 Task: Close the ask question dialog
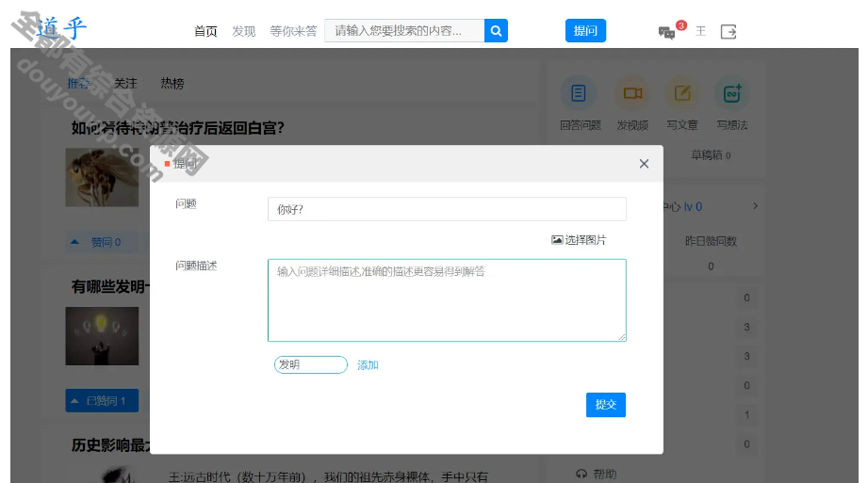point(644,164)
